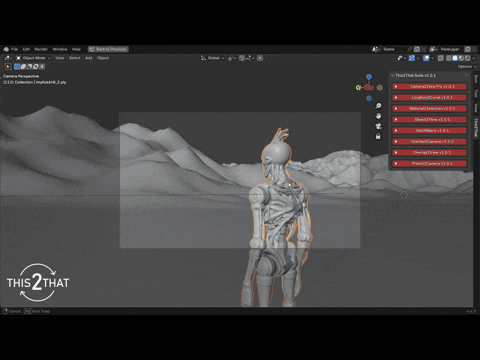Click the new view layer icon

468,49
